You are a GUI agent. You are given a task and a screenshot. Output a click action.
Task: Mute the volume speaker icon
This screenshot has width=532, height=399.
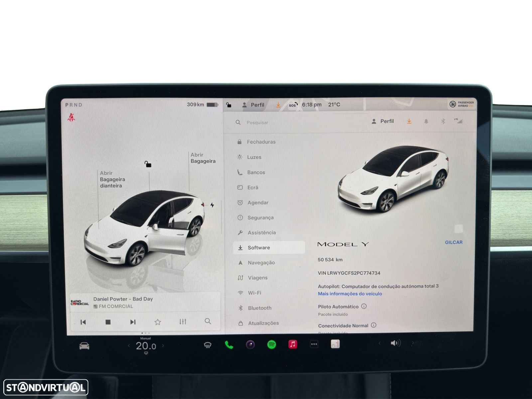tap(395, 343)
